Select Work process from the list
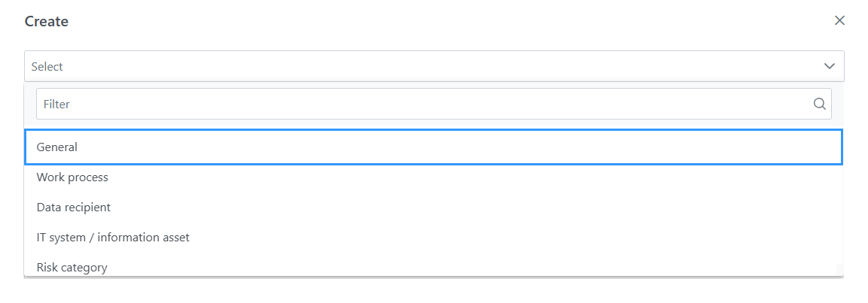The height and width of the screenshot is (303, 868). point(434,177)
